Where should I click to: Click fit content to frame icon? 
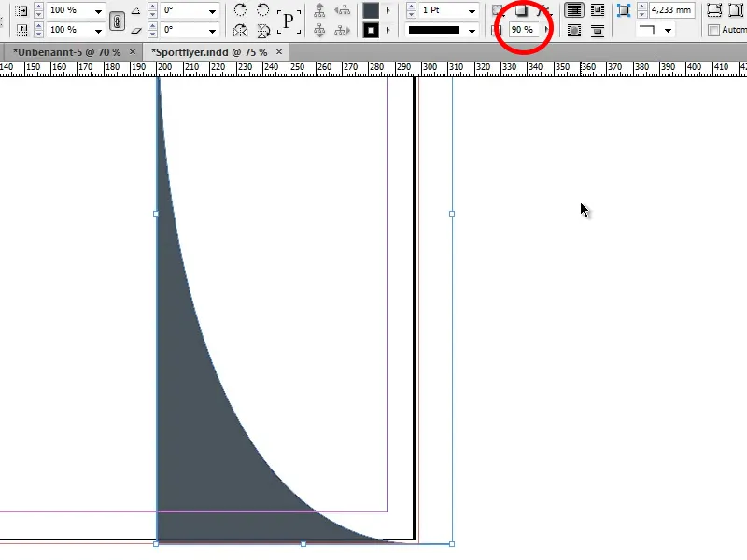click(714, 10)
